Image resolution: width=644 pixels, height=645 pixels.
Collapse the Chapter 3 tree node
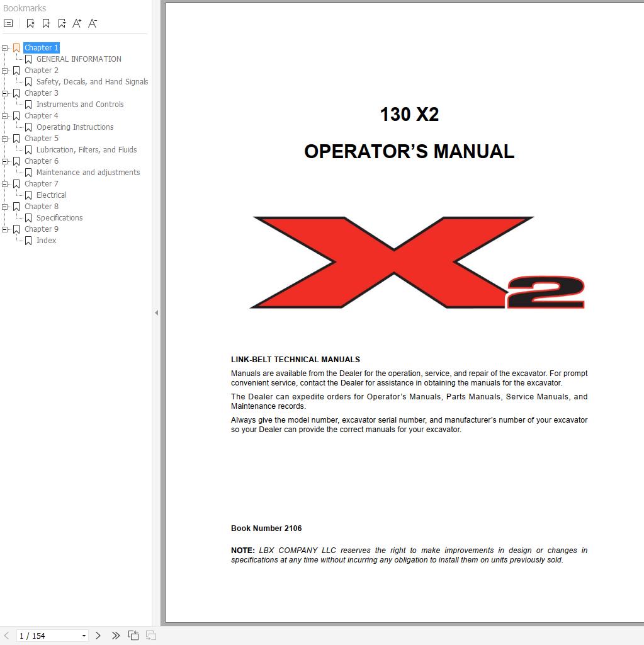click(4, 93)
